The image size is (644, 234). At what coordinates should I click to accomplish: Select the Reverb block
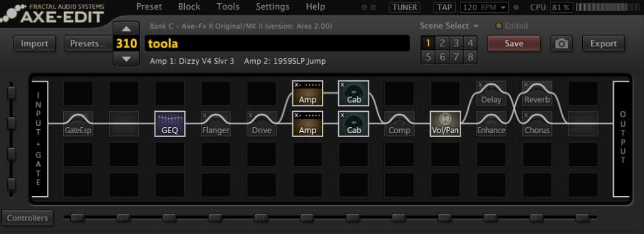pos(537,93)
